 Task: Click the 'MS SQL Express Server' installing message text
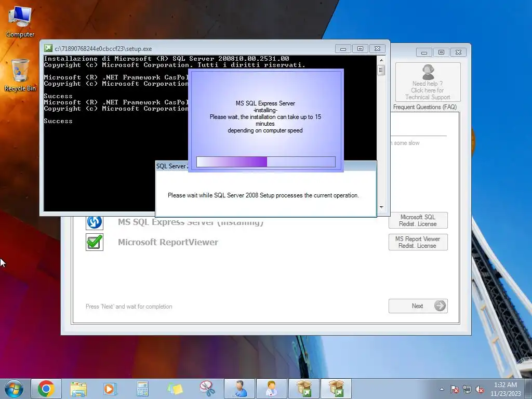click(265, 117)
